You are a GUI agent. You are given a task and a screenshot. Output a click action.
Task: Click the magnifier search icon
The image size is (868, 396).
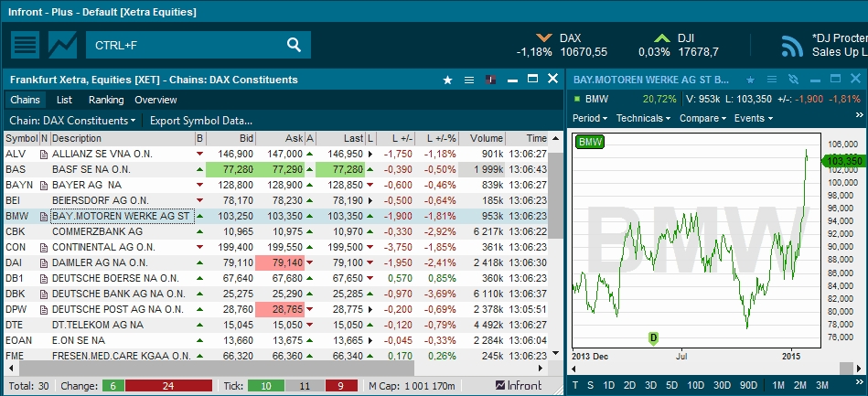(294, 45)
